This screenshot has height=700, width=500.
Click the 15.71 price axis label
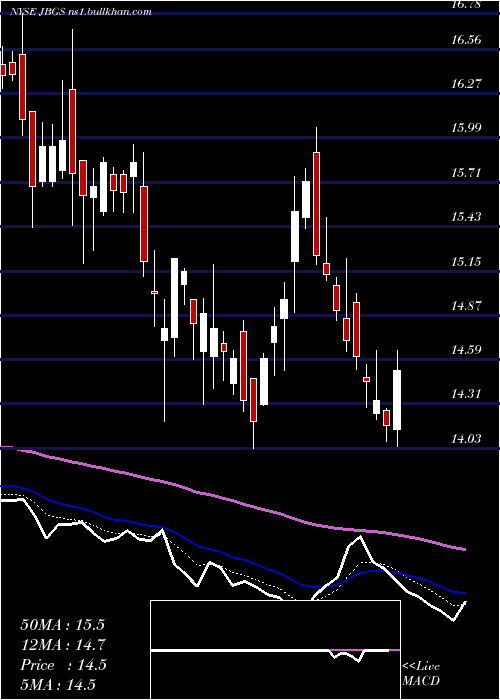pyautogui.click(x=466, y=173)
